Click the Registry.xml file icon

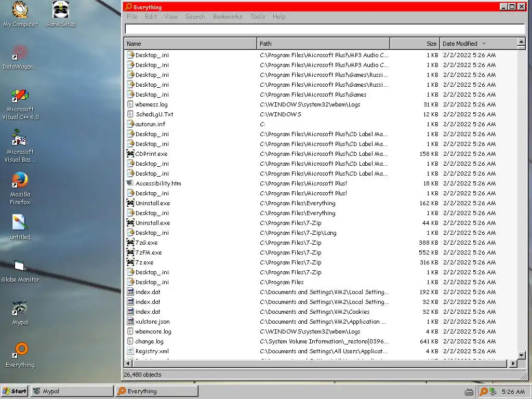click(130, 351)
